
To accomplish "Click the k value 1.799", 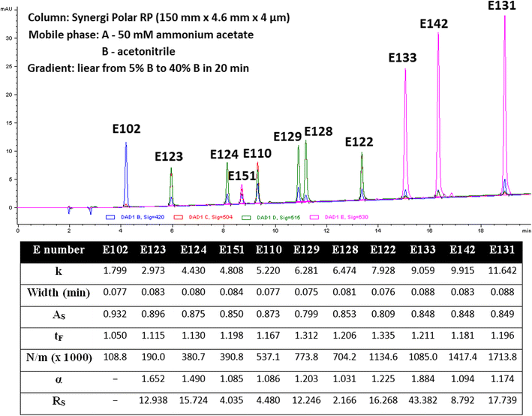I will 115,270.
